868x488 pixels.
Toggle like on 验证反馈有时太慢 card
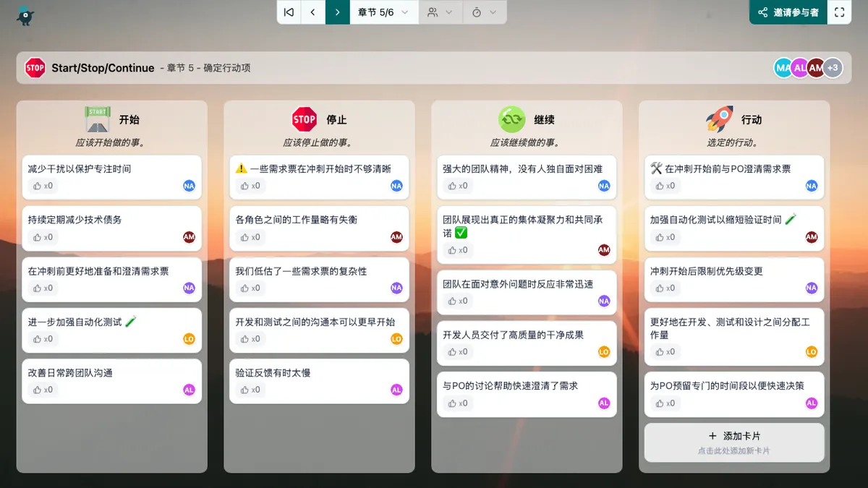(250, 390)
